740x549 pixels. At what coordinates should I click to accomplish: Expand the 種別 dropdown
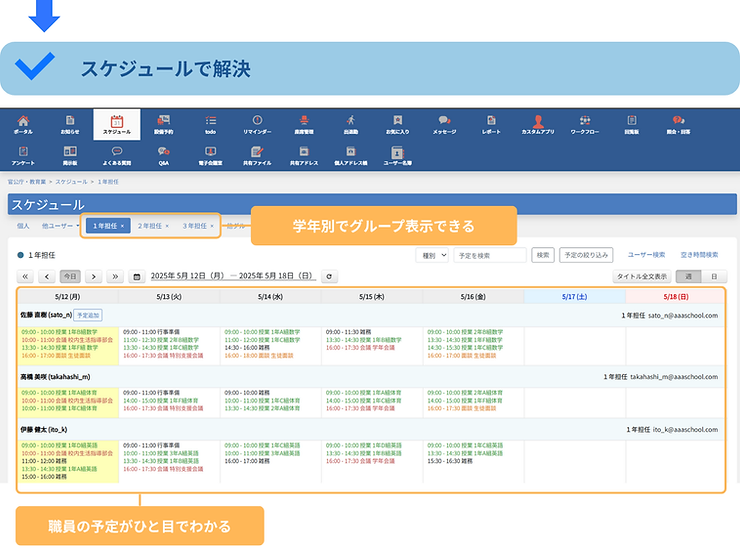(432, 255)
